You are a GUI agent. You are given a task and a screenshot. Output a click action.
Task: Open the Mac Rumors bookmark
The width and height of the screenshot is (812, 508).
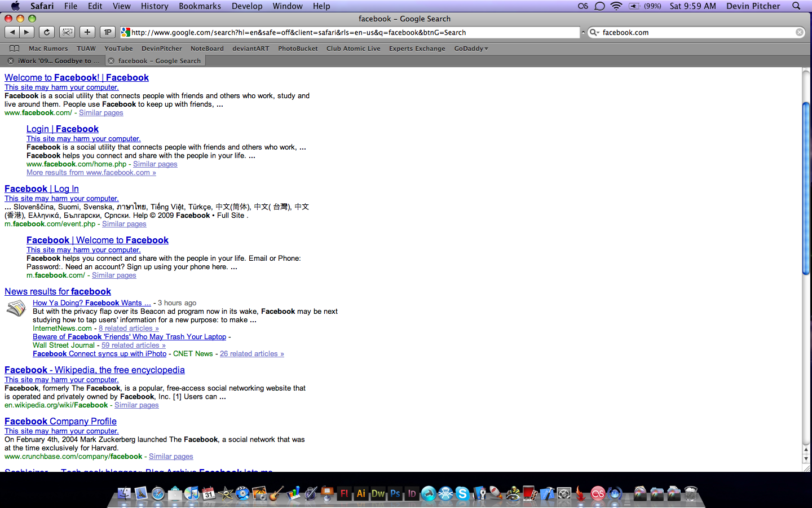(x=48, y=49)
